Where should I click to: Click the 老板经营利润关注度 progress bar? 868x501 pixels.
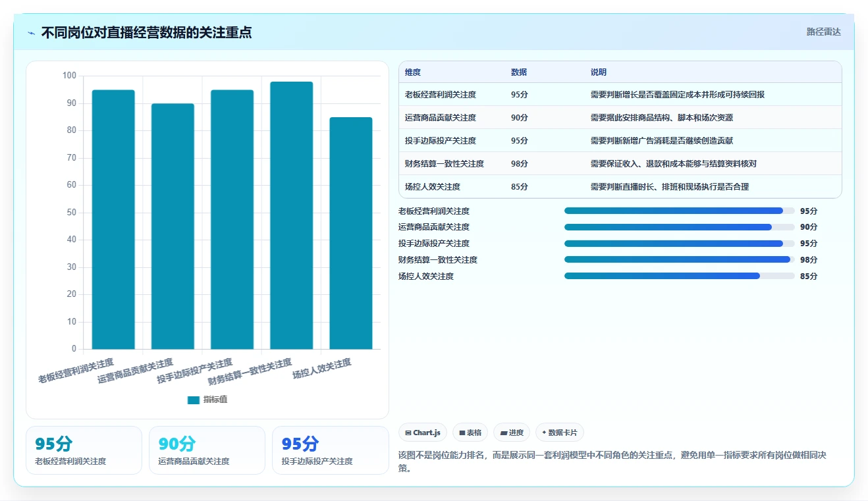coord(679,211)
